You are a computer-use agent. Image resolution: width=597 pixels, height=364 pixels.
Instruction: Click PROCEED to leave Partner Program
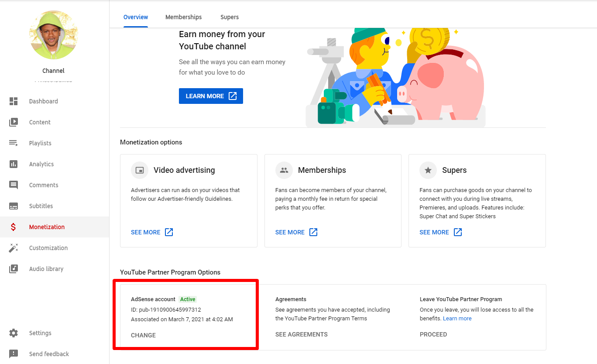(x=433, y=334)
